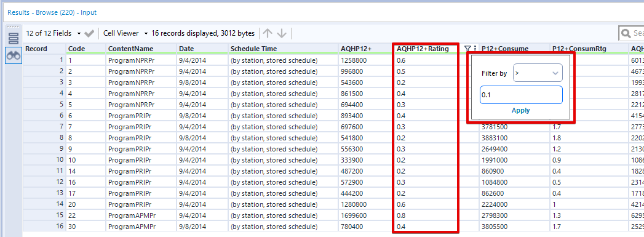This screenshot has height=237, width=644.
Task: Select P12+Consume cell 2649400
Action: (x=514, y=149)
